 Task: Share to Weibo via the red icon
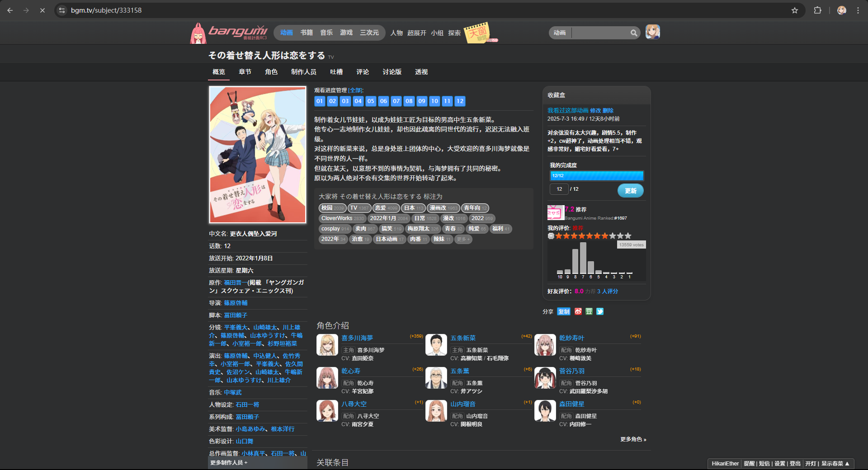tap(578, 311)
